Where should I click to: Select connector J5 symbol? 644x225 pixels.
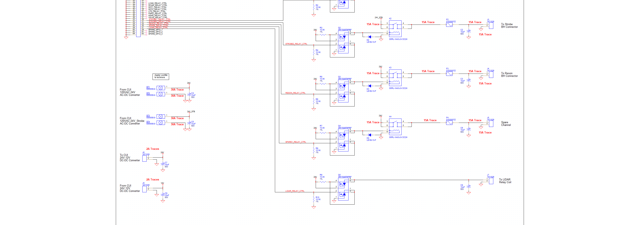pos(491,124)
